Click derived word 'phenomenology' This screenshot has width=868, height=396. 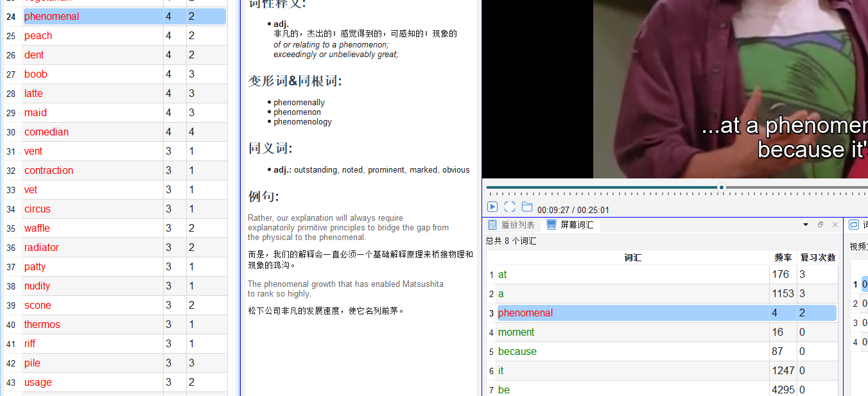coord(303,122)
